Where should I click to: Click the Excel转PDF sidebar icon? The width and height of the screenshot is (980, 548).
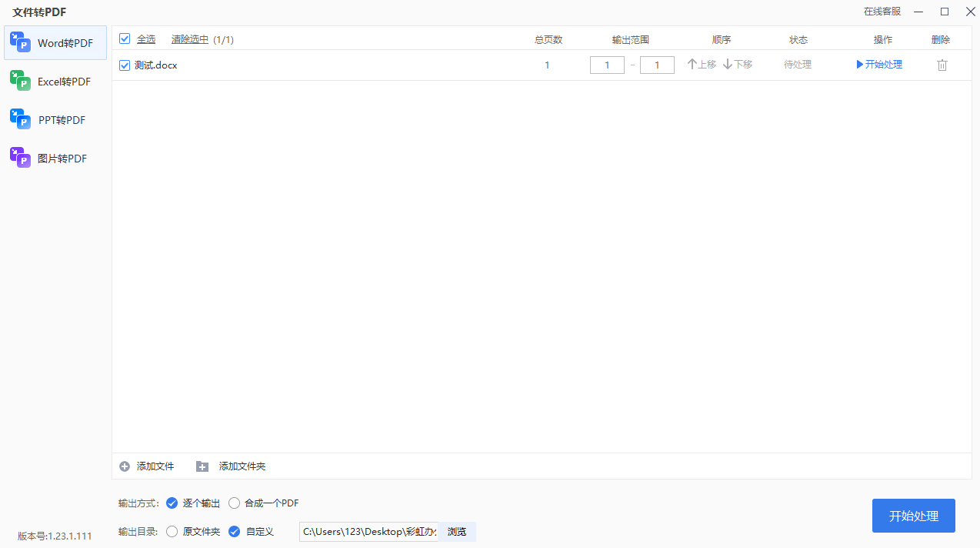[x=20, y=81]
